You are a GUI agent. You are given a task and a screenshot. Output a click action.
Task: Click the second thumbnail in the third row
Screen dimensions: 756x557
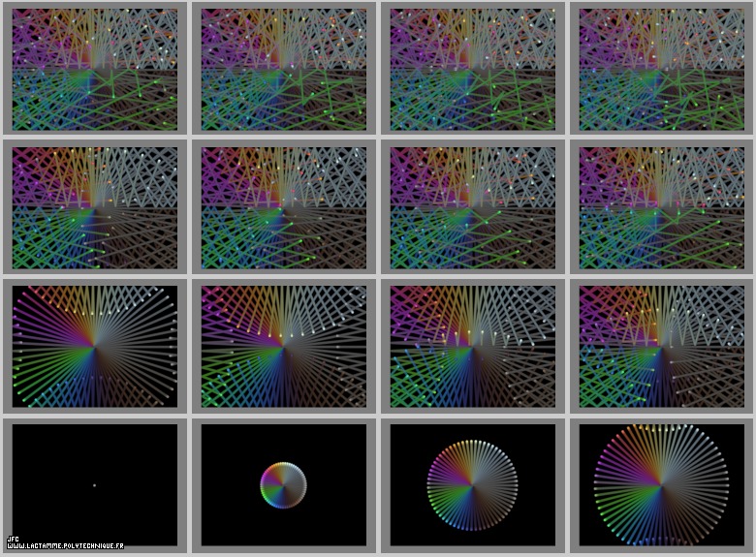[284, 346]
